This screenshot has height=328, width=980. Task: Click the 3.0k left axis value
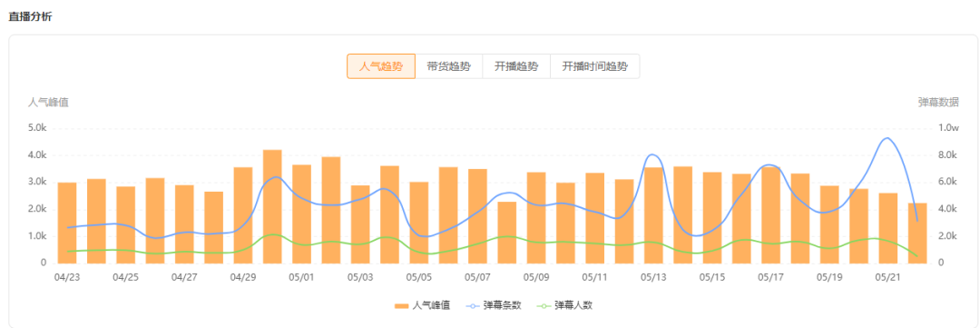point(37,182)
